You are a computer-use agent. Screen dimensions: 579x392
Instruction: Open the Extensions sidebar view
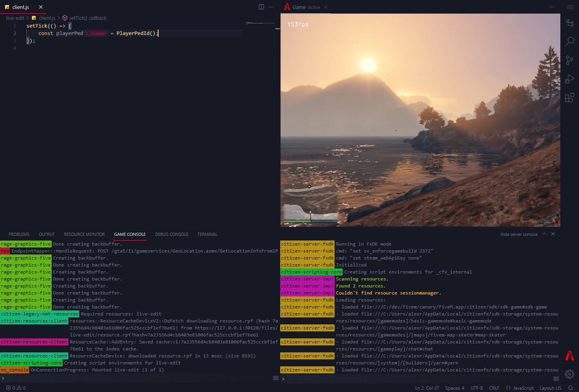coord(570,98)
